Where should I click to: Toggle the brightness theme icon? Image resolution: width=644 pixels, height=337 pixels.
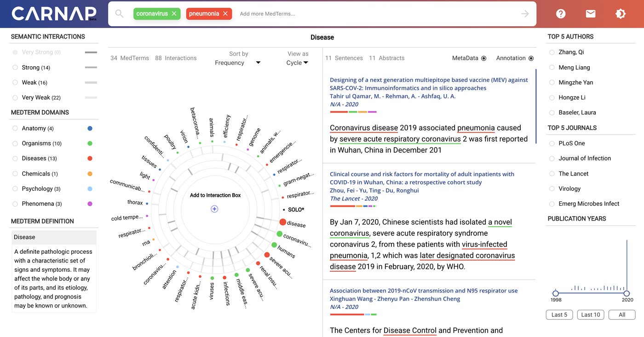621,14
